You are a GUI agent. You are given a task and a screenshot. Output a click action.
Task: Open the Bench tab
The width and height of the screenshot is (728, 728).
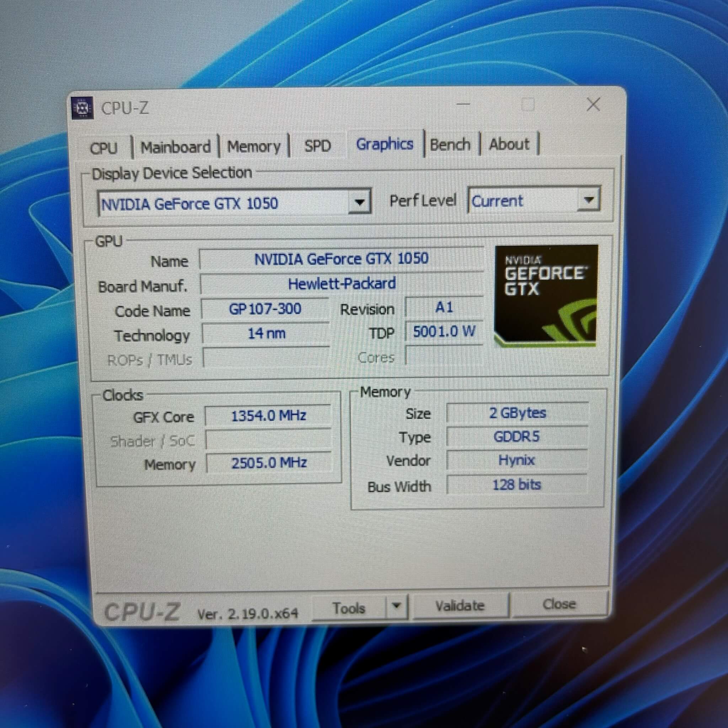pyautogui.click(x=450, y=145)
